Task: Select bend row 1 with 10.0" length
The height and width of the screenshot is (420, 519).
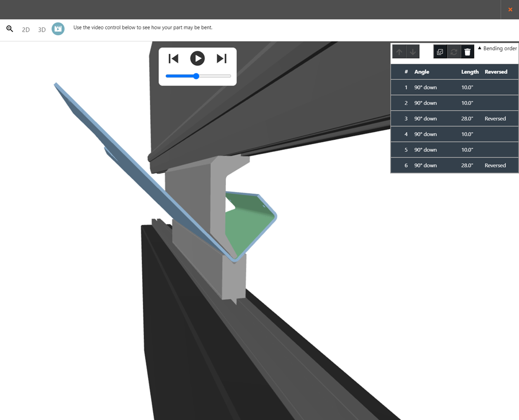Action: pos(455,87)
